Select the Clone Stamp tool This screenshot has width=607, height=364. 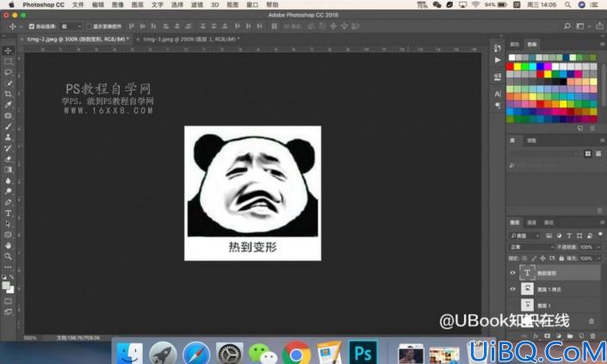[8, 138]
